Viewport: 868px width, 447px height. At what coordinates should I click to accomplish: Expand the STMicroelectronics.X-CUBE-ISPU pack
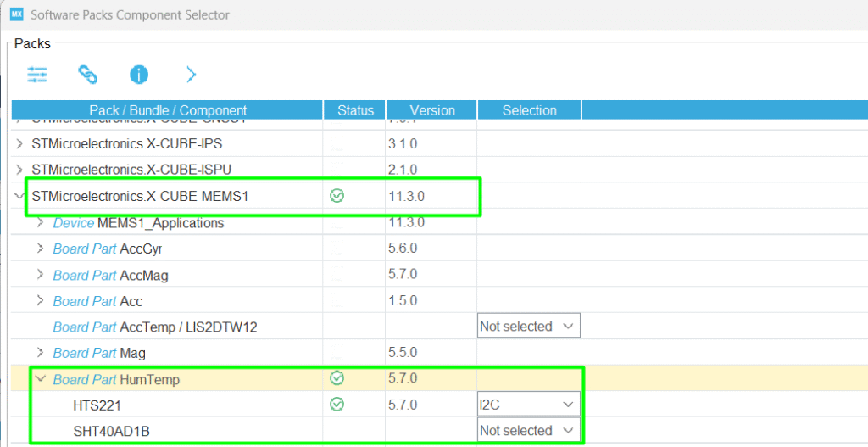pos(20,170)
